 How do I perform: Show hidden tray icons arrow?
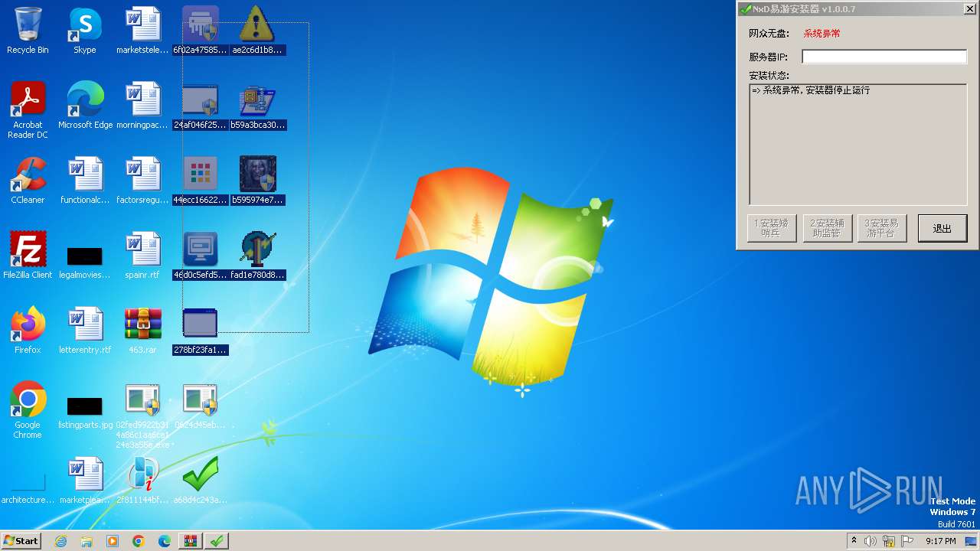click(x=854, y=541)
